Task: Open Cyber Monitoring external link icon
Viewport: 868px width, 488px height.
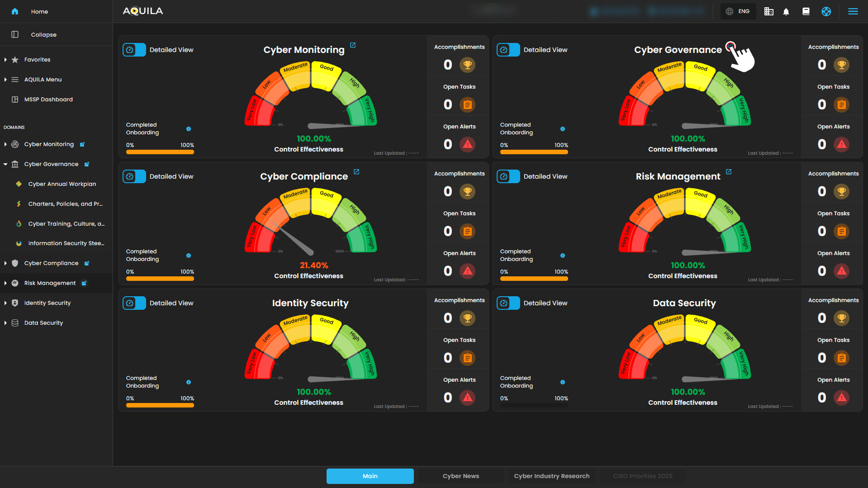Action: [x=353, y=45]
